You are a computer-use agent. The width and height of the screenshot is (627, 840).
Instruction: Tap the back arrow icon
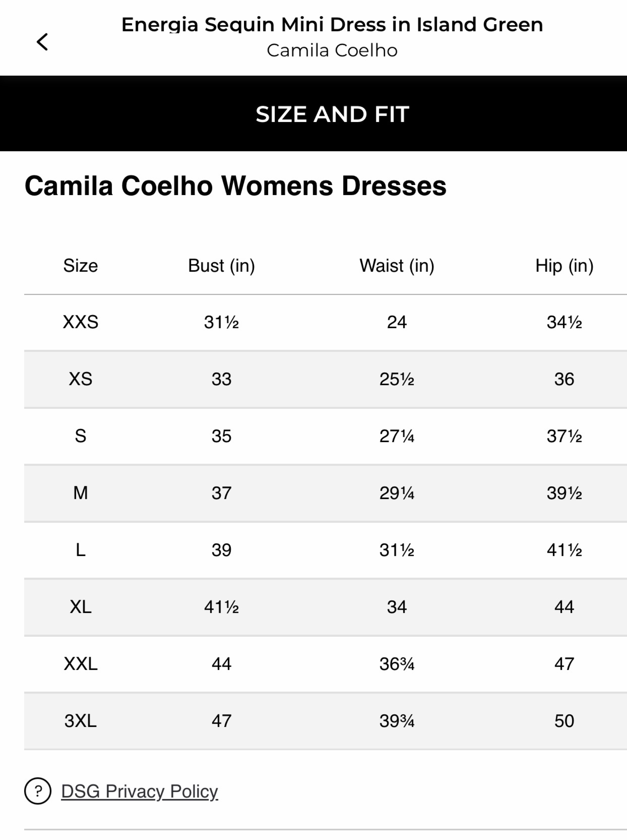point(42,42)
